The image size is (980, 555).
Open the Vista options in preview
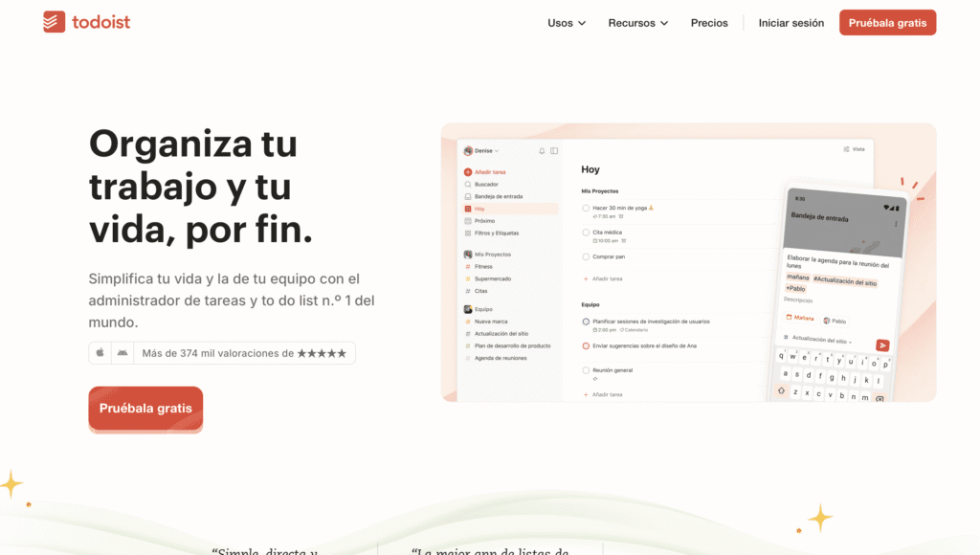pos(855,149)
